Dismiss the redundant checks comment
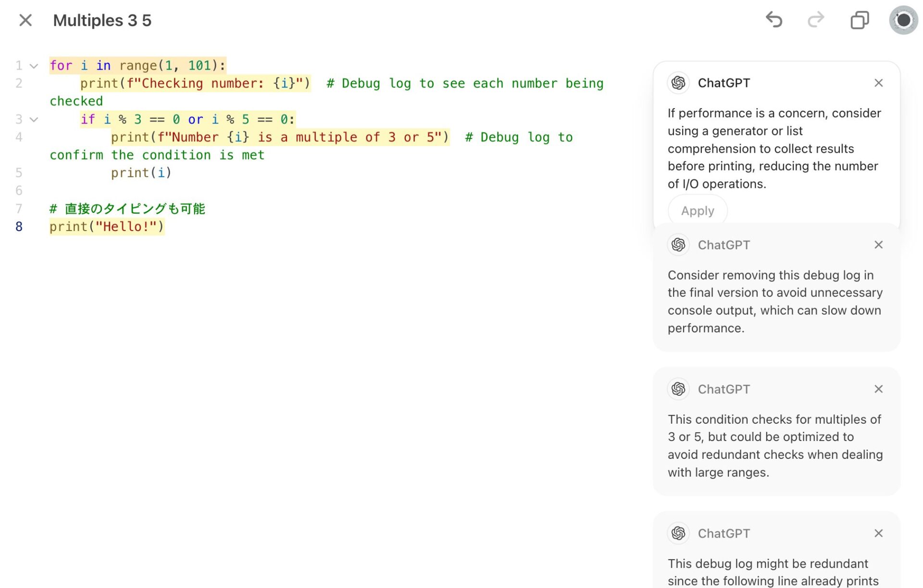Screen dimensions: 923x588 pos(878,389)
